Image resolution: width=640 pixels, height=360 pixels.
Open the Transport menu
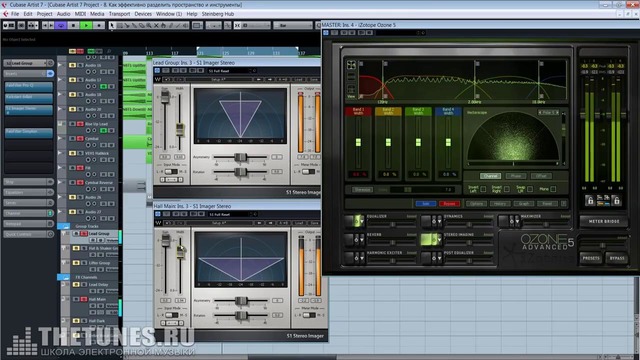tap(119, 14)
